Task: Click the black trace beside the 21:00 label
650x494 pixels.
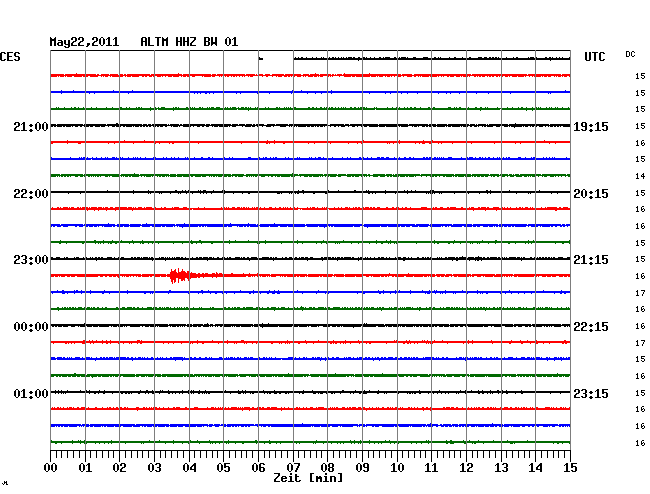Action: point(310,125)
